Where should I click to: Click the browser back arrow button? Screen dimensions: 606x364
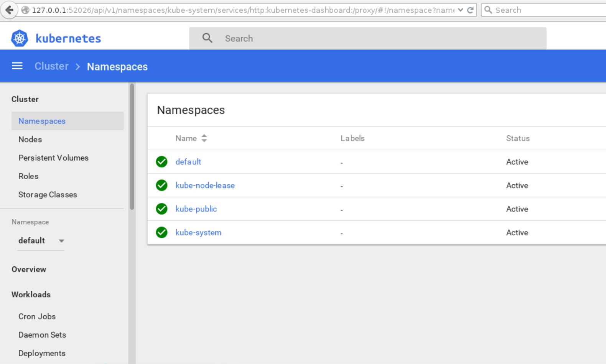pos(9,10)
